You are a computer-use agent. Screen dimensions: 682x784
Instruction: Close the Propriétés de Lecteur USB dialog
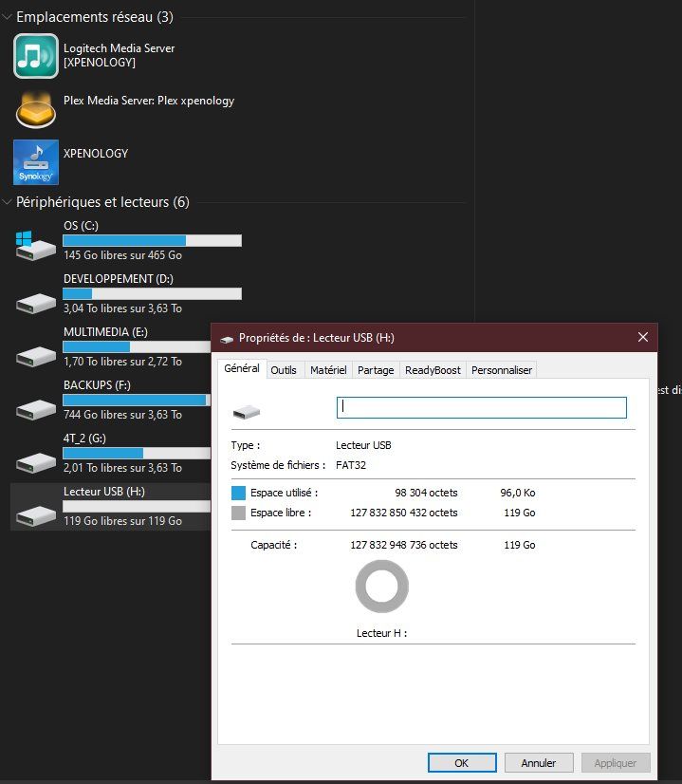(x=643, y=338)
